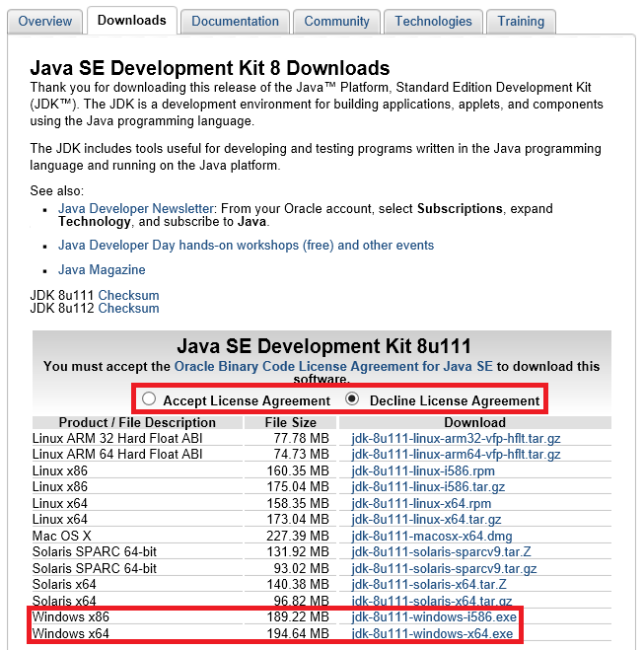Open the Training tab
Viewport: 644px width, 650px height.
(x=521, y=21)
